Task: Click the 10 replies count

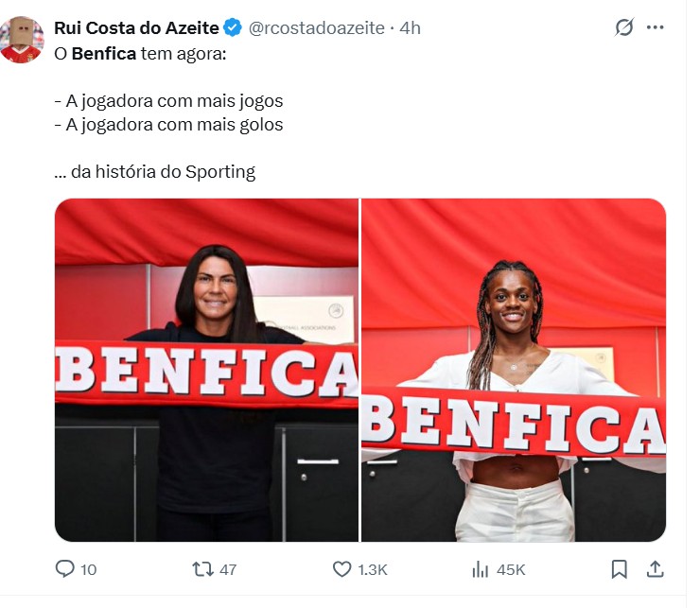Action: tap(88, 569)
